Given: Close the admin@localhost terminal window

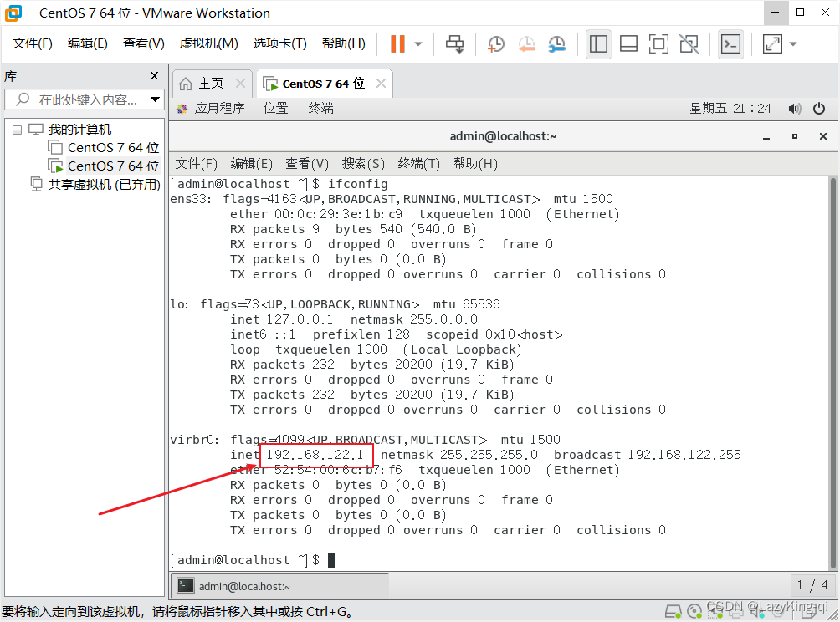Looking at the screenshot, I should 823,136.
